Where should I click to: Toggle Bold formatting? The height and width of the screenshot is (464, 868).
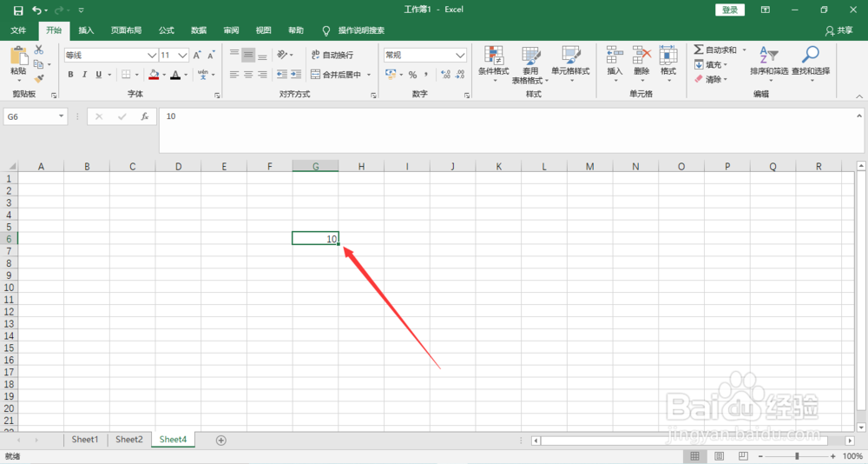tap(70, 74)
